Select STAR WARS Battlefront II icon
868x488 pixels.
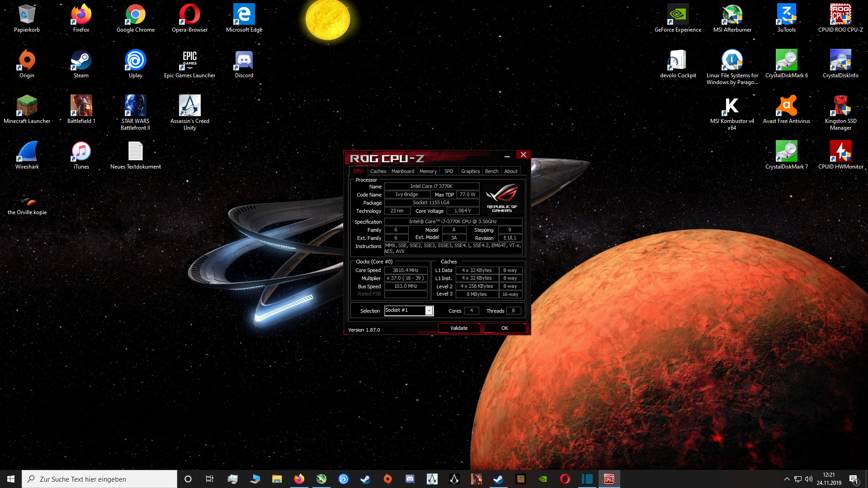pyautogui.click(x=135, y=113)
